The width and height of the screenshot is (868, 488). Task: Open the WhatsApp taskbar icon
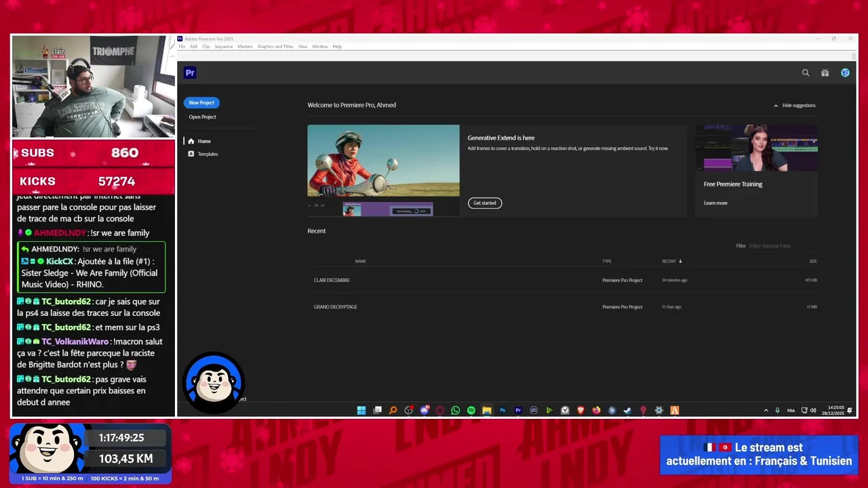pyautogui.click(x=455, y=410)
